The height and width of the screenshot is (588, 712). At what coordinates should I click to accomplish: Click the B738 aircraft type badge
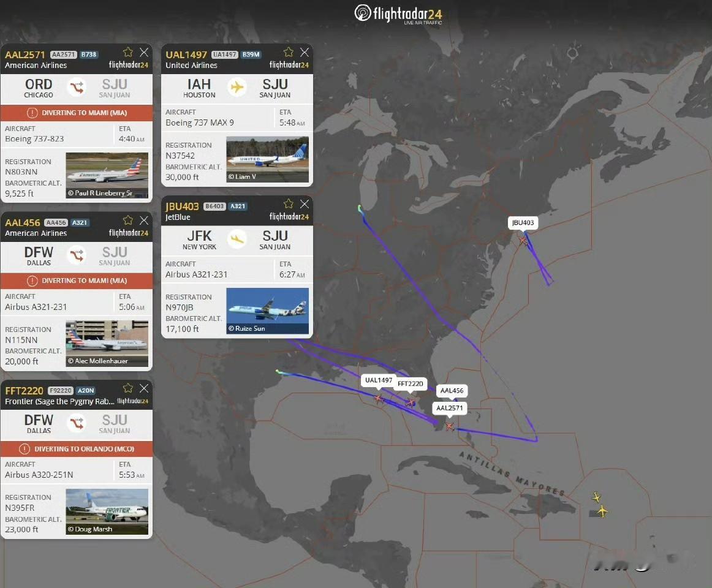[89, 55]
